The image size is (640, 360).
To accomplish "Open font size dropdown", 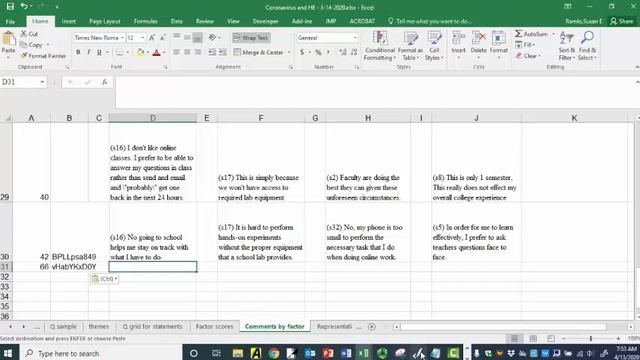I will coord(142,38).
